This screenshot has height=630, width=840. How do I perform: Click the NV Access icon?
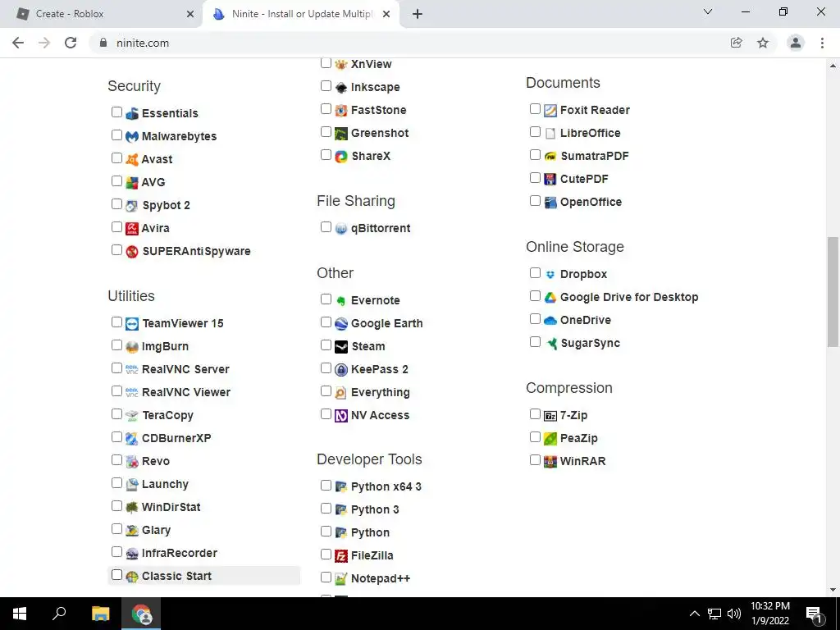coord(341,416)
